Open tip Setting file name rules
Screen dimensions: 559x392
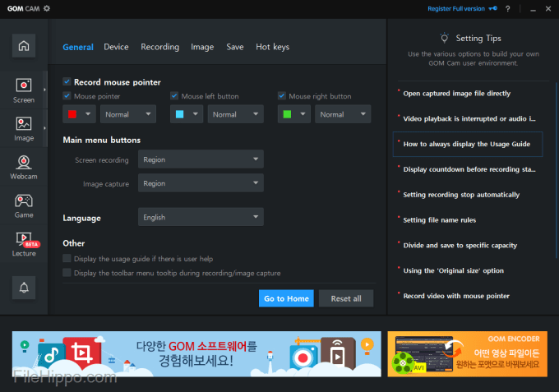(x=439, y=220)
